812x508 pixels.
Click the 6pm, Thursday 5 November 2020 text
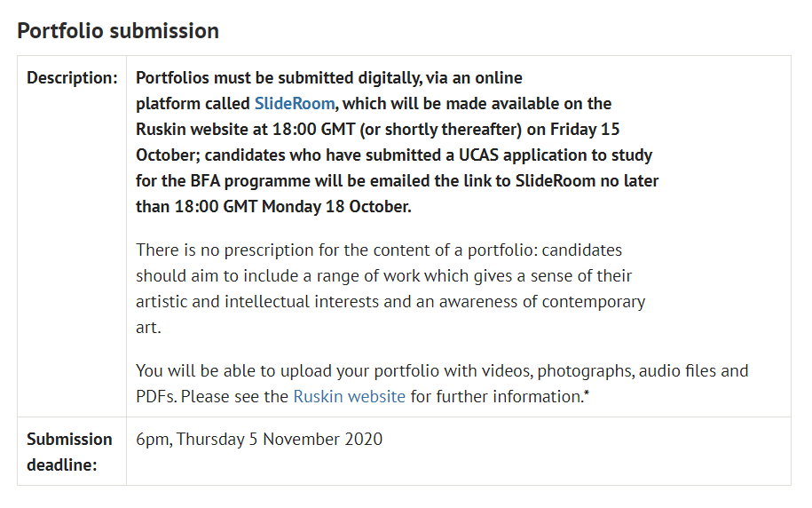(259, 439)
